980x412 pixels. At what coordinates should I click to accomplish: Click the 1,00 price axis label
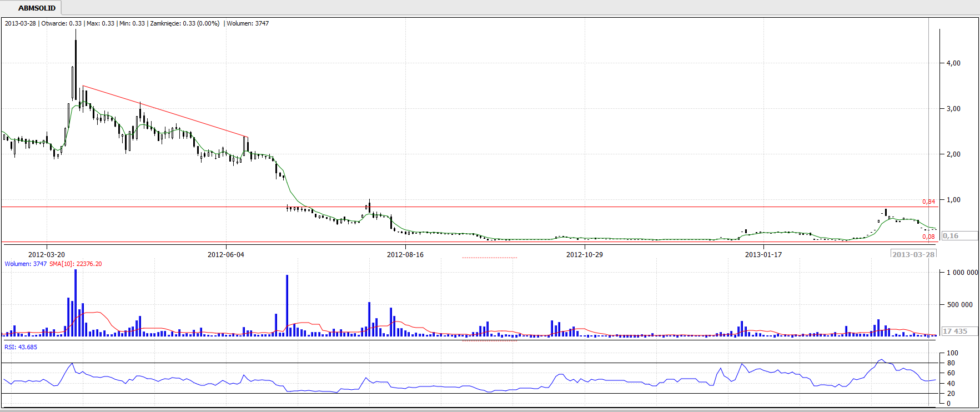953,200
